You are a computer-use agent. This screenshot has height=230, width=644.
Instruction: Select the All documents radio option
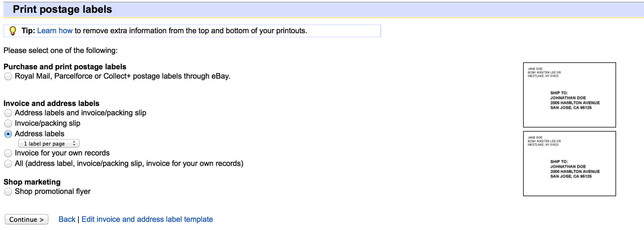coord(8,164)
